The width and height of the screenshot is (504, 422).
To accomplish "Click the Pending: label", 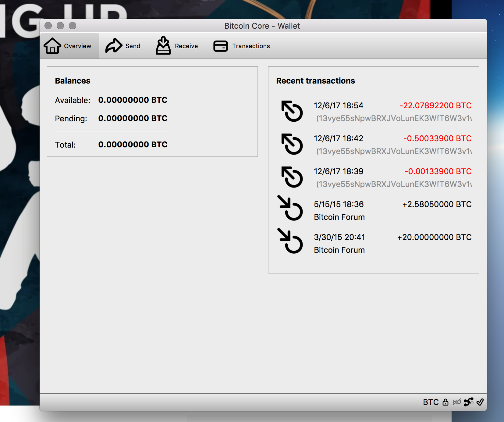I will point(71,119).
